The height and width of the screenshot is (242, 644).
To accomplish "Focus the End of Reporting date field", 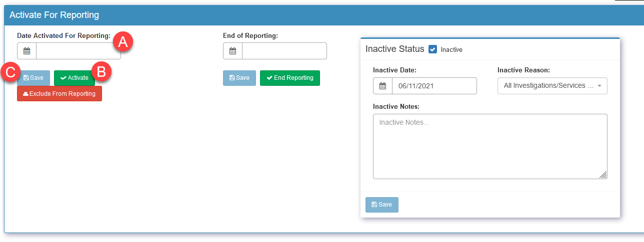I will [284, 51].
